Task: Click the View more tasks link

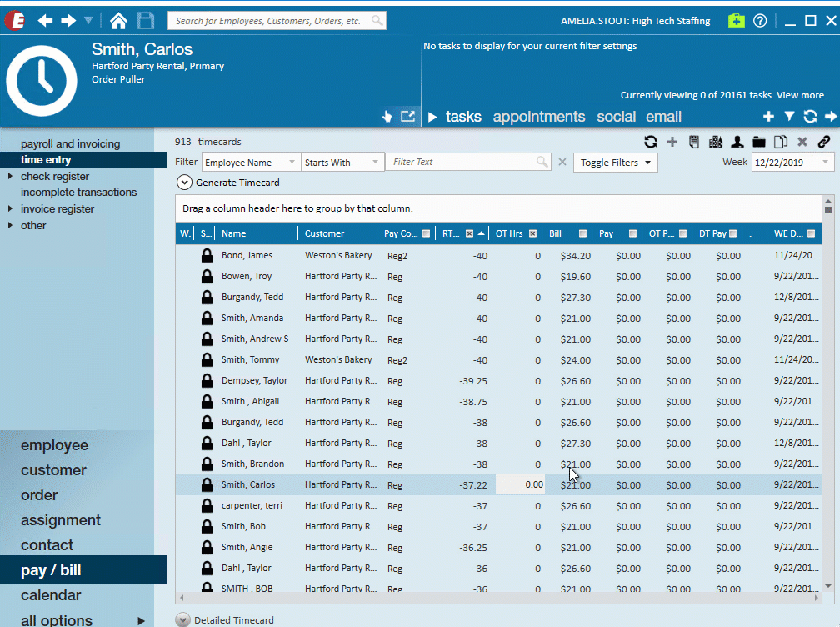Action: point(804,95)
